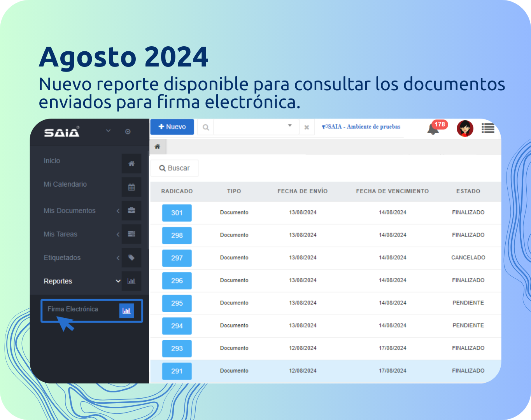
Task: Click the Inicio home icon in sidebar
Action: pos(131,164)
